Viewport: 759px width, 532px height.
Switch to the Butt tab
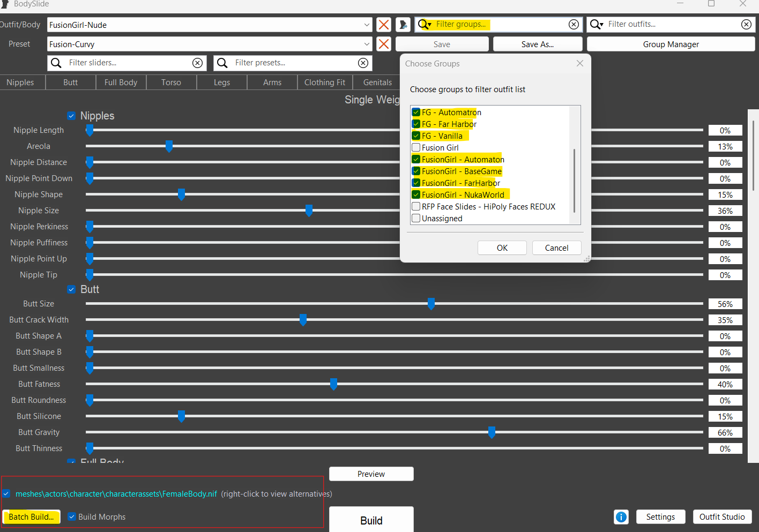coord(71,83)
